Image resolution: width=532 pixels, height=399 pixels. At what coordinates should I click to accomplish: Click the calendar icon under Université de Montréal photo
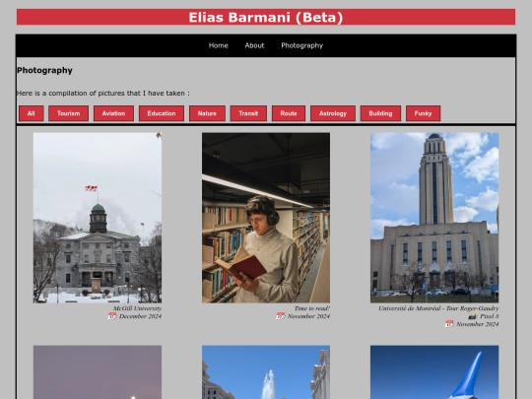(449, 324)
